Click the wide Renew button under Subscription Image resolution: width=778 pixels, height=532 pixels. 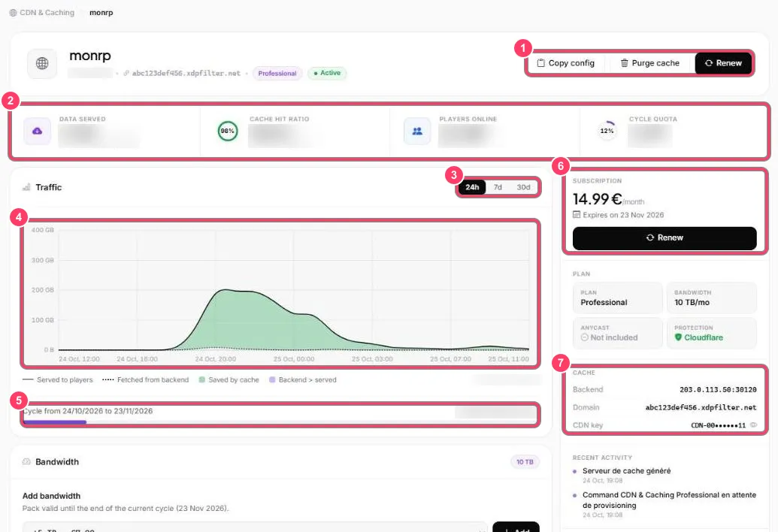(664, 238)
